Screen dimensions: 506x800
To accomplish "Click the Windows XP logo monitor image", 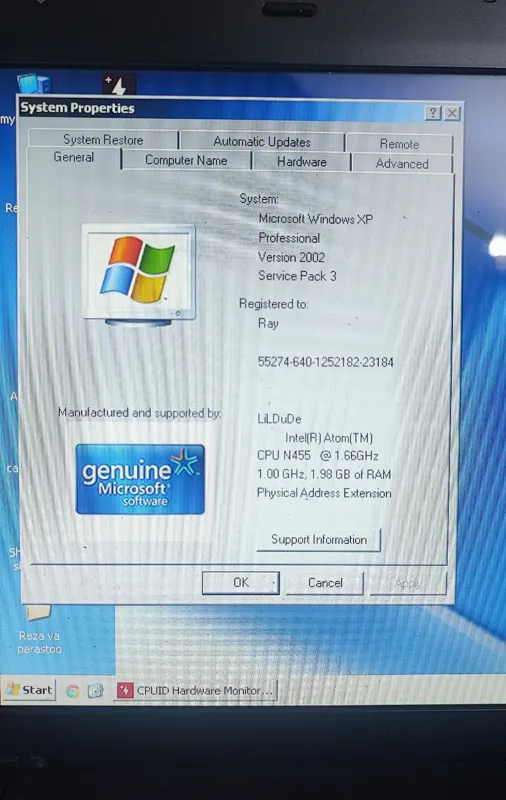I will point(139,276).
